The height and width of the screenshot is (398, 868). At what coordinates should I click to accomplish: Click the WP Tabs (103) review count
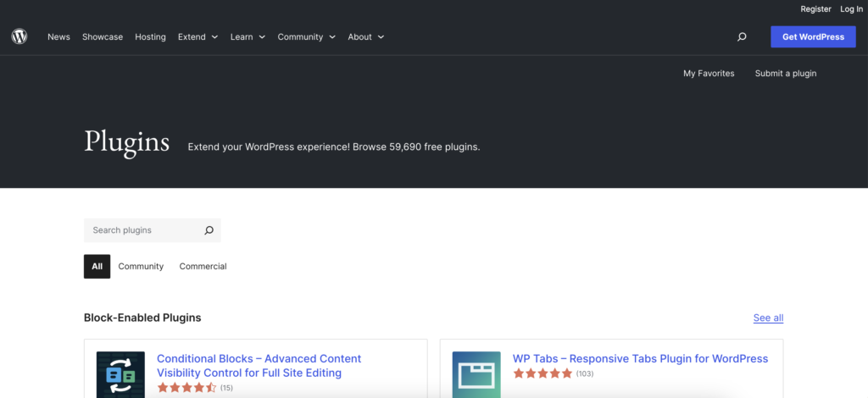585,373
